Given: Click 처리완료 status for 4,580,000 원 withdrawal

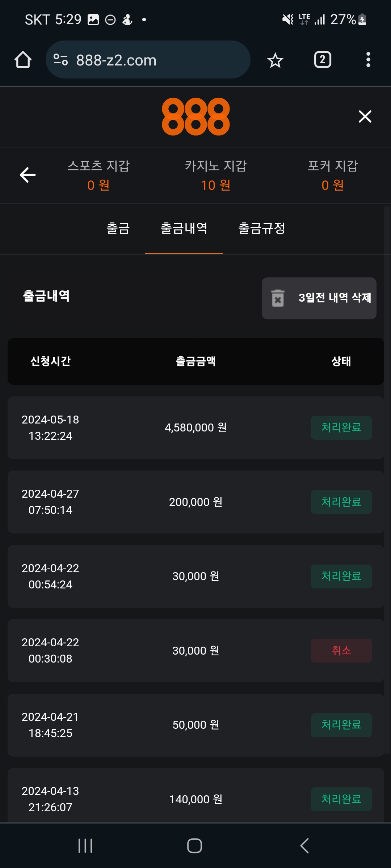Looking at the screenshot, I should click(341, 427).
